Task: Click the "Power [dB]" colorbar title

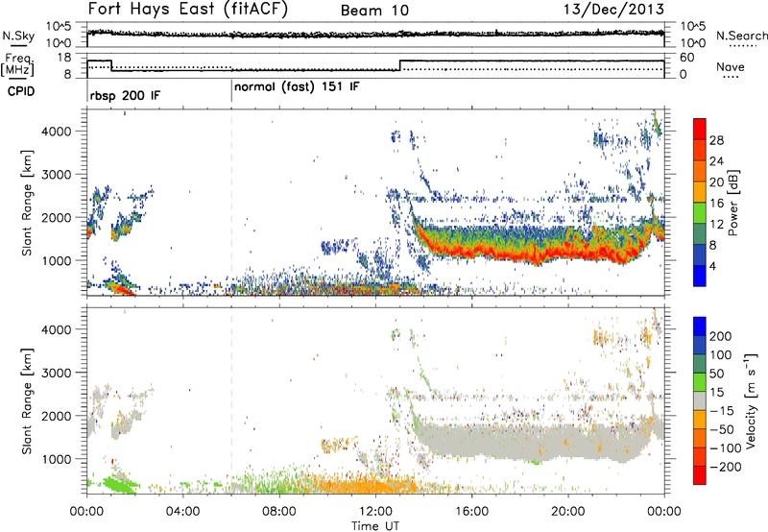Action: (732, 203)
